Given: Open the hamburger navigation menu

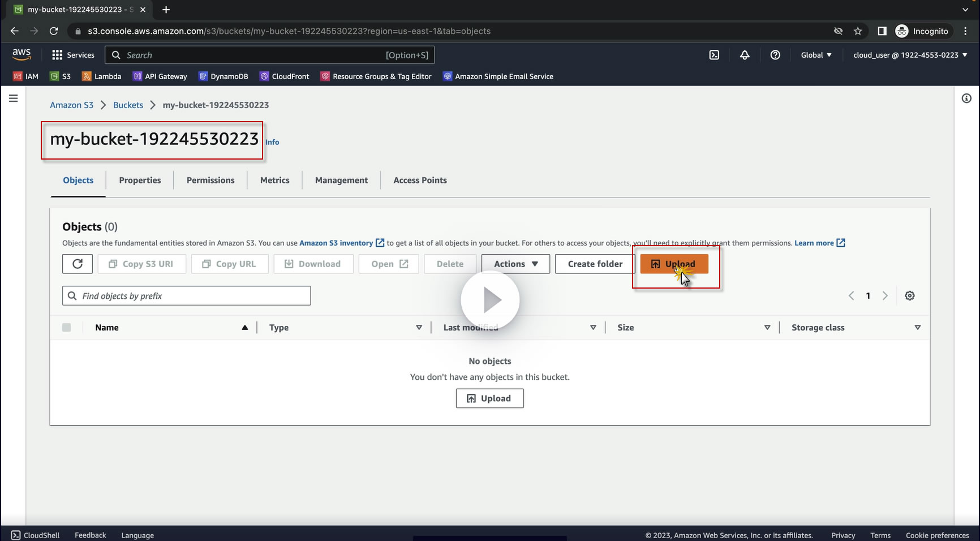Looking at the screenshot, I should tap(14, 98).
